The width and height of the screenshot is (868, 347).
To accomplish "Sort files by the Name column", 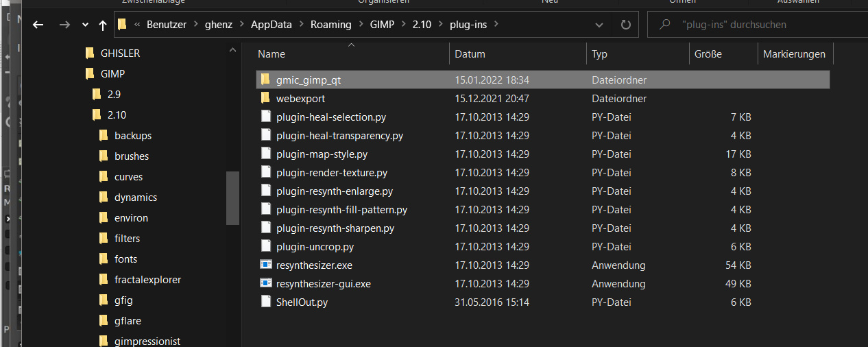I will 272,54.
